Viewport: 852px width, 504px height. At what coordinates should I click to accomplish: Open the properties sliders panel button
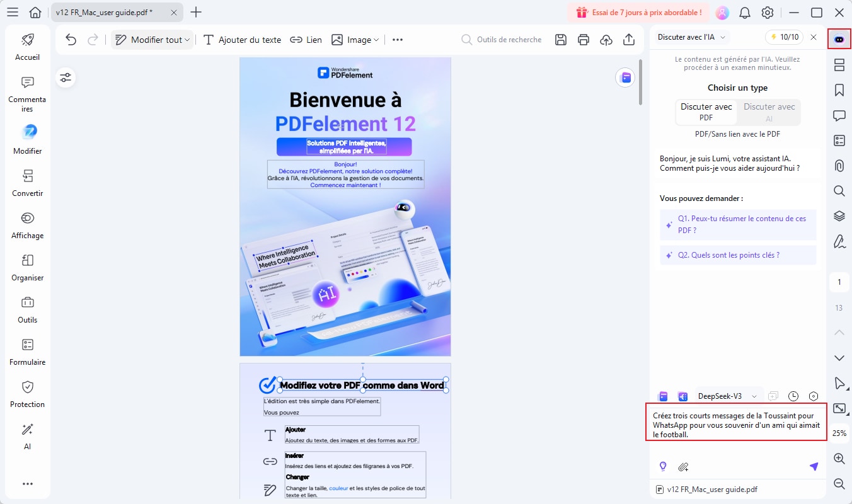point(66,77)
